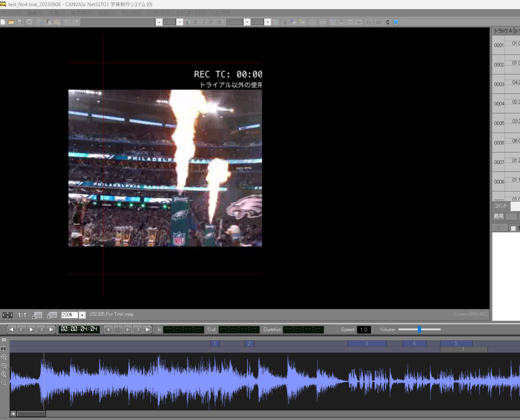Image resolution: width=520 pixels, height=420 pixels.
Task: Select subtitle row 0003 in the list
Action: [x=506, y=84]
